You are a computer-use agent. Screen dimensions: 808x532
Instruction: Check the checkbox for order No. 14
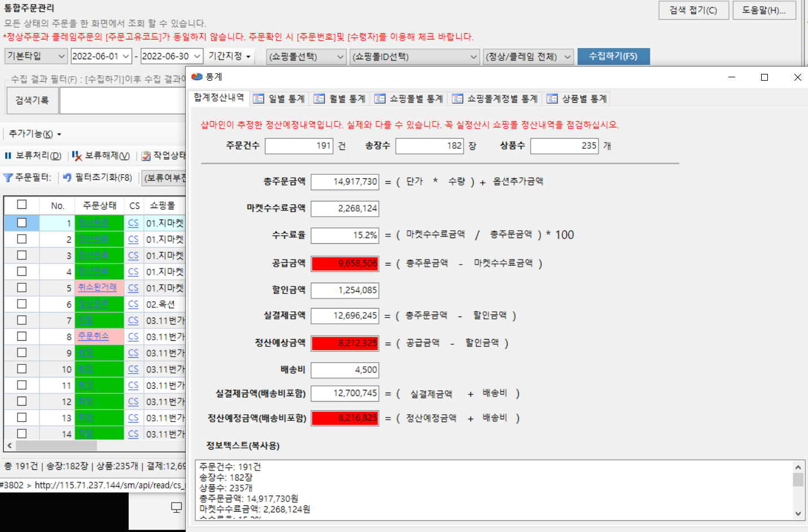coord(22,434)
